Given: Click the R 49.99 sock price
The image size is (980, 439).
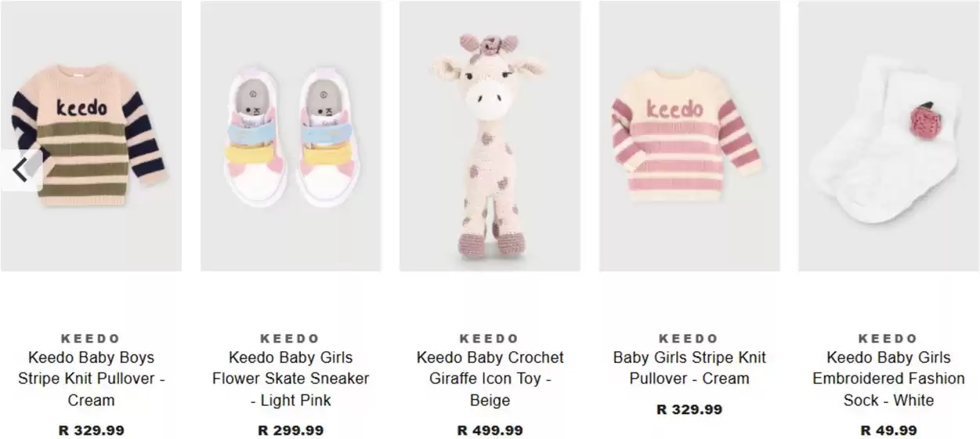Looking at the screenshot, I should (888, 430).
